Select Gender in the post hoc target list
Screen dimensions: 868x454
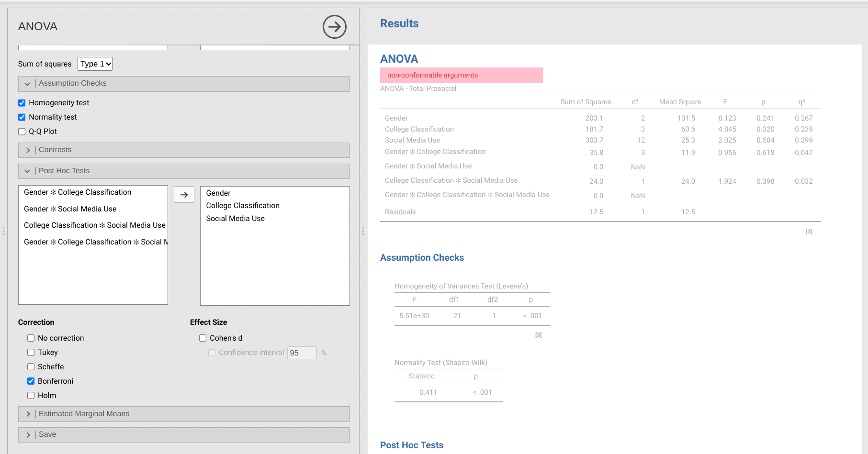click(x=218, y=193)
